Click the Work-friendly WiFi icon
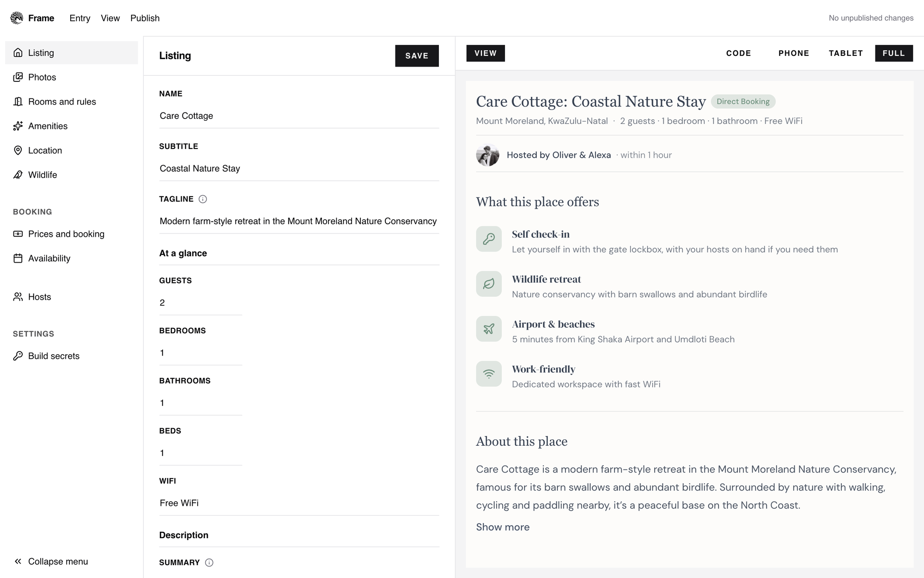Screen dimensions: 924x578 [x=489, y=374]
